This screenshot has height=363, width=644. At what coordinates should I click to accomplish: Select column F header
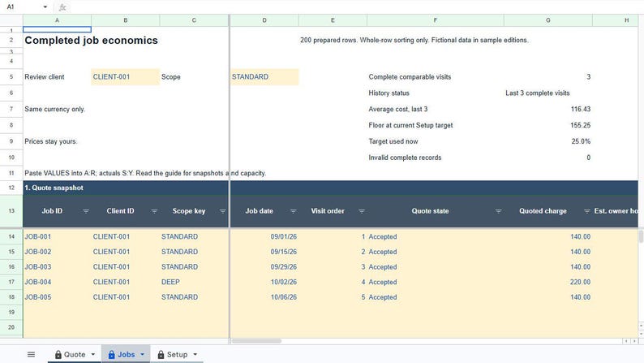click(x=436, y=20)
